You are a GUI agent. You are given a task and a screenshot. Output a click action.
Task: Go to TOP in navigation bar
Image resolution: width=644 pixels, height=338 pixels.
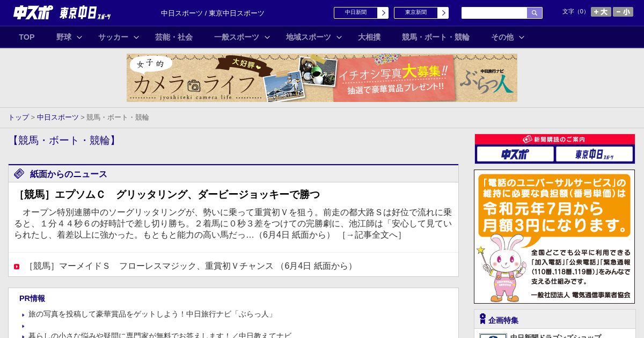27,37
